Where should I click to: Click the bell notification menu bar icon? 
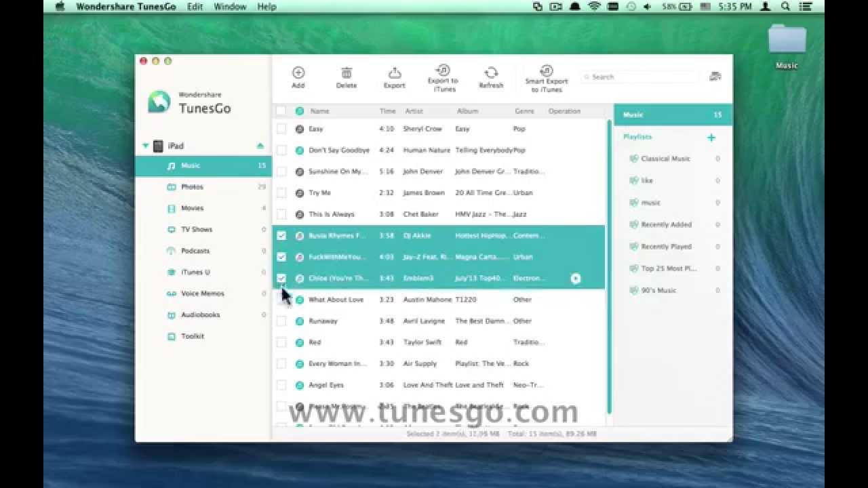[575, 7]
